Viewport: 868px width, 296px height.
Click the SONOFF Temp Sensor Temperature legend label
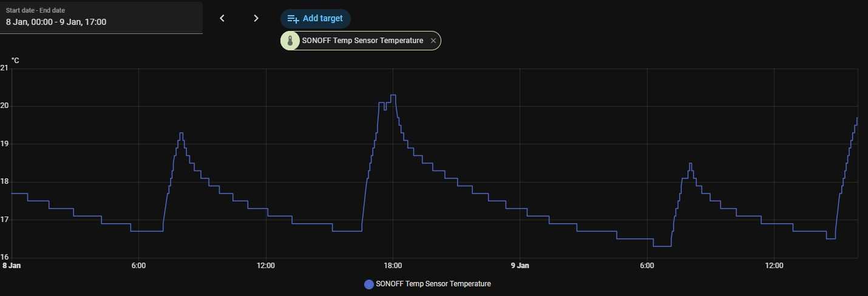click(433, 284)
